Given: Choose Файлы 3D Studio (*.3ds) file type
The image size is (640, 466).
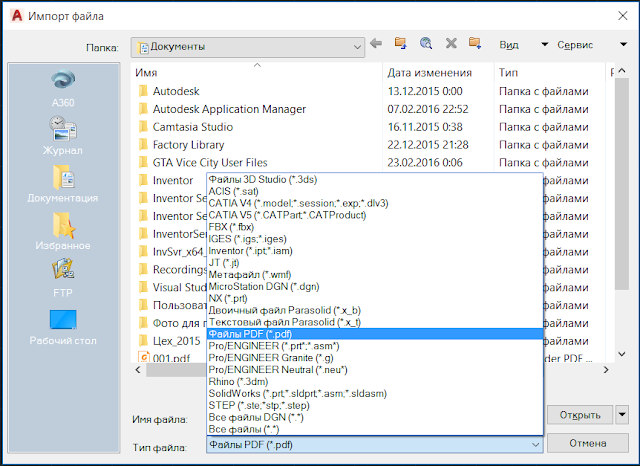Looking at the screenshot, I should pos(375,180).
